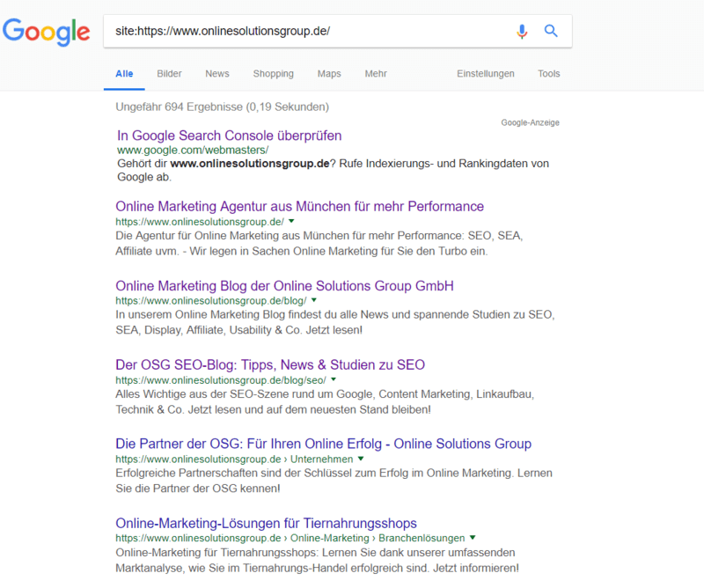The width and height of the screenshot is (704, 588).
Task: Go to the Shopping tab
Action: pyautogui.click(x=274, y=74)
